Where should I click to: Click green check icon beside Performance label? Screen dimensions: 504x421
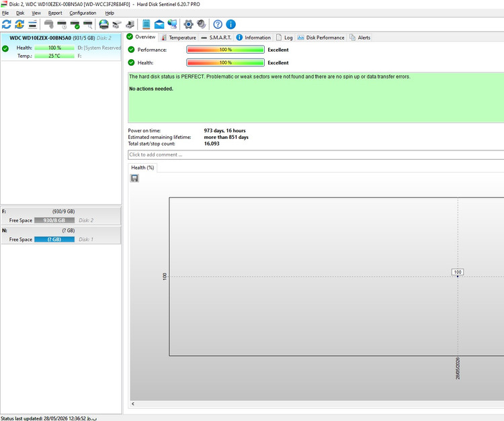[x=131, y=50]
